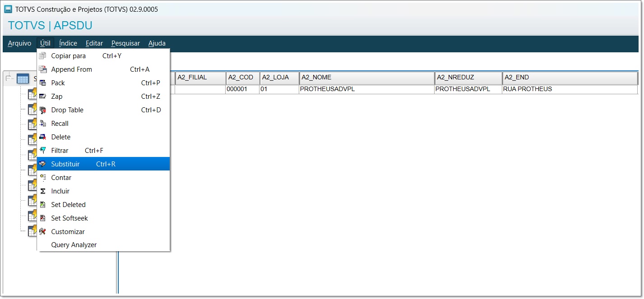Open the Editar menu
This screenshot has width=644, height=299.
coord(94,43)
